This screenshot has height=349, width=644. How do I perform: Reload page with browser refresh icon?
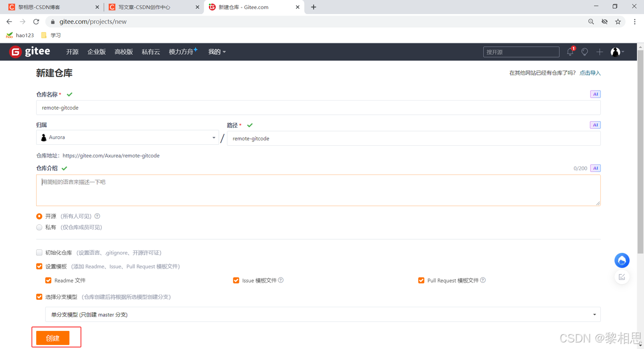pos(36,22)
